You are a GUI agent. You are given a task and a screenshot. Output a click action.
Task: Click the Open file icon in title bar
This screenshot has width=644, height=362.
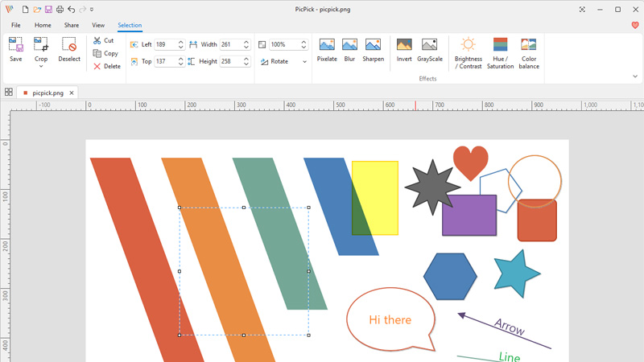37,9
